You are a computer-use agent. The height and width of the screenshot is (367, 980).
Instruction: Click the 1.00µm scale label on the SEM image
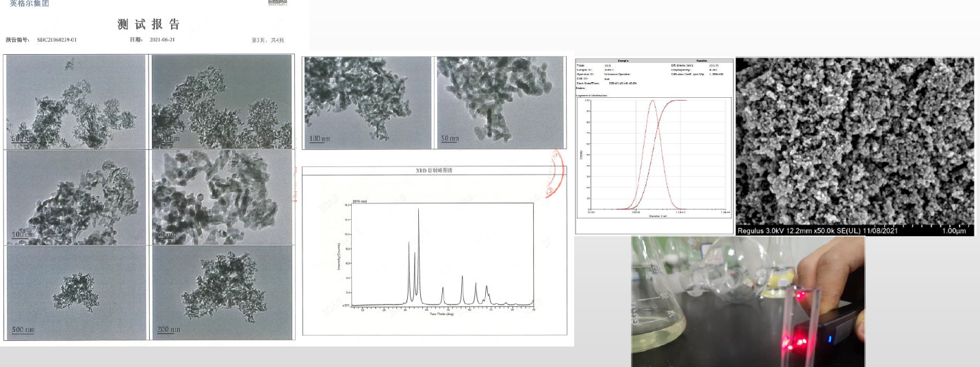point(955,231)
